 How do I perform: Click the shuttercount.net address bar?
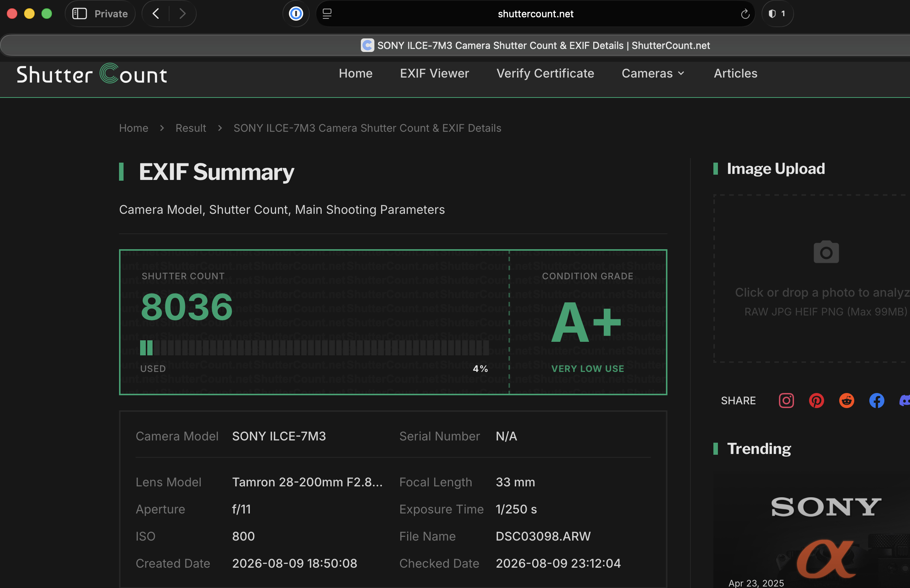point(535,14)
